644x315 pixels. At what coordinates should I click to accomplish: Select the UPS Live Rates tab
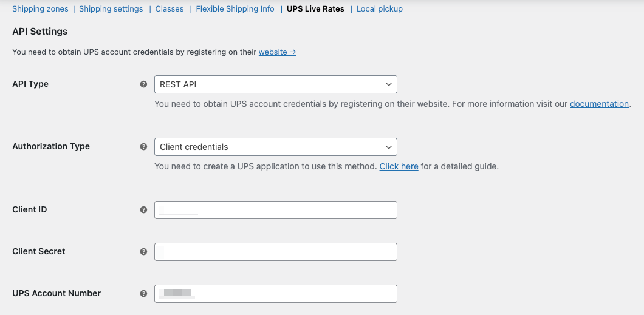click(x=316, y=9)
